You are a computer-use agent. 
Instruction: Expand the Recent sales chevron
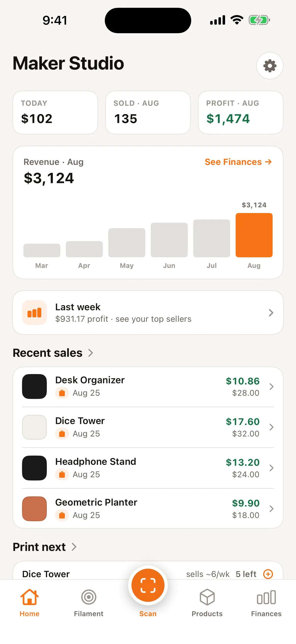91,353
